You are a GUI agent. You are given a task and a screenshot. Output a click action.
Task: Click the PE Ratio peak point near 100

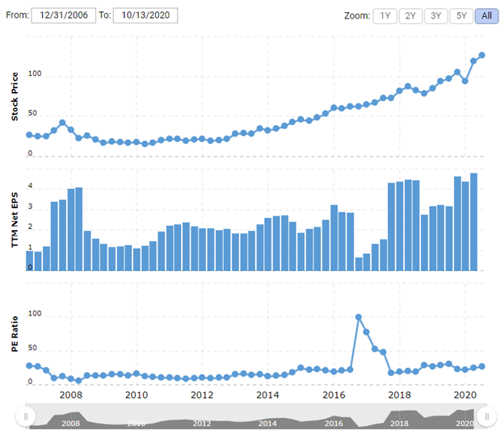(358, 317)
